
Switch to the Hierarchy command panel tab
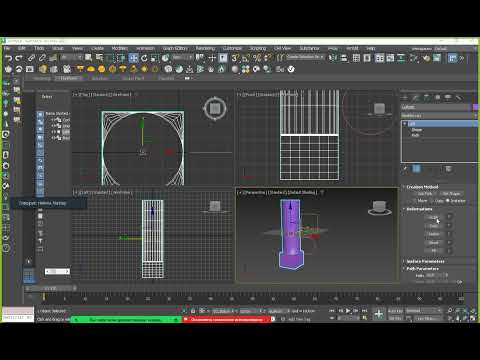click(x=427, y=98)
